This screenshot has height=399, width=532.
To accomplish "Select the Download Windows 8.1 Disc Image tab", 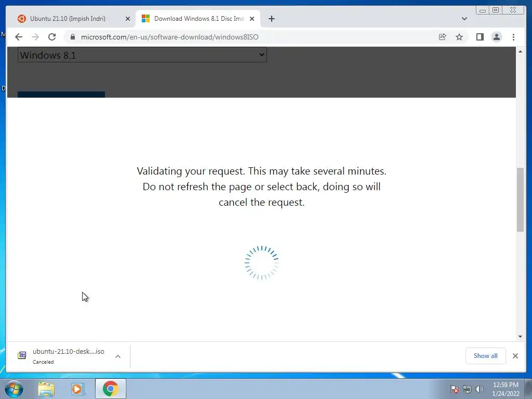I will coord(198,19).
